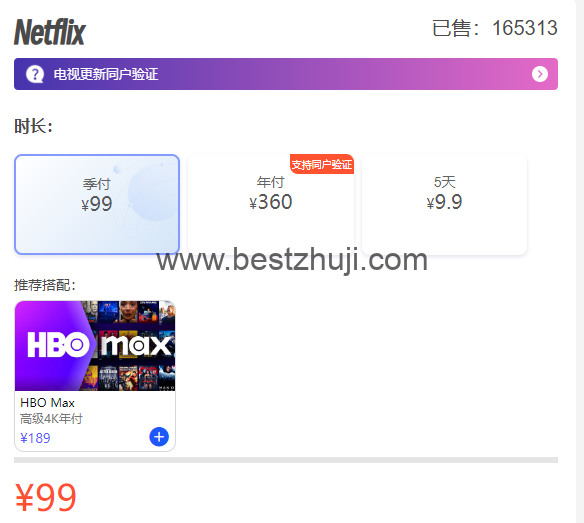Click the 推荐搭配 section label

[x=45, y=285]
